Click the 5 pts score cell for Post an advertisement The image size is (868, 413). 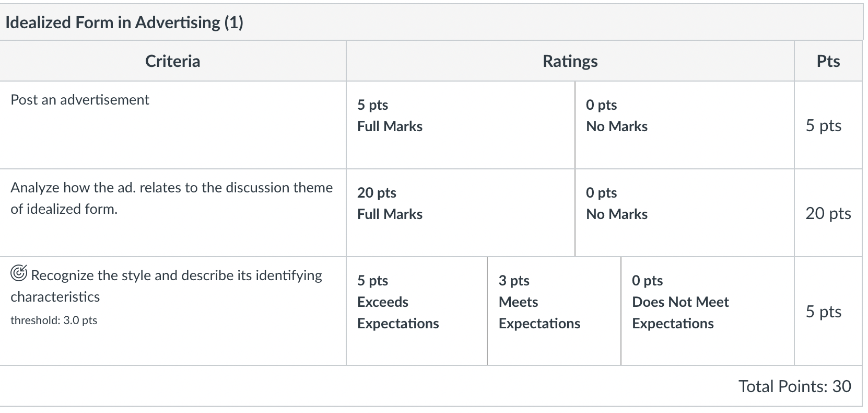pyautogui.click(x=823, y=125)
